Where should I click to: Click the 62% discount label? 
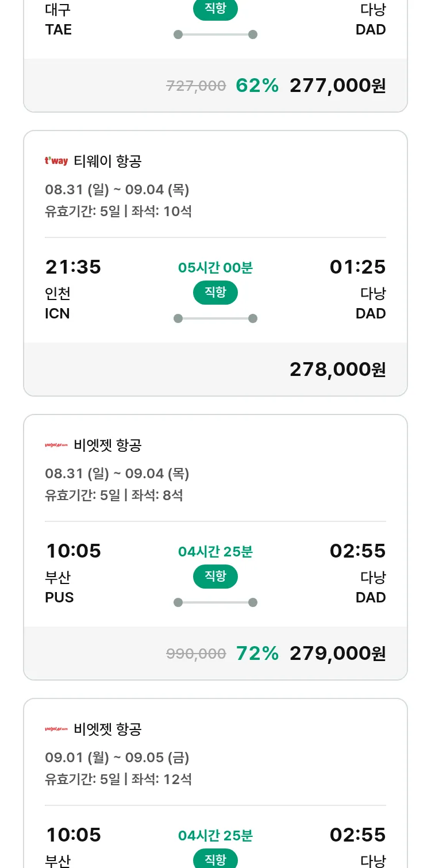click(x=257, y=86)
